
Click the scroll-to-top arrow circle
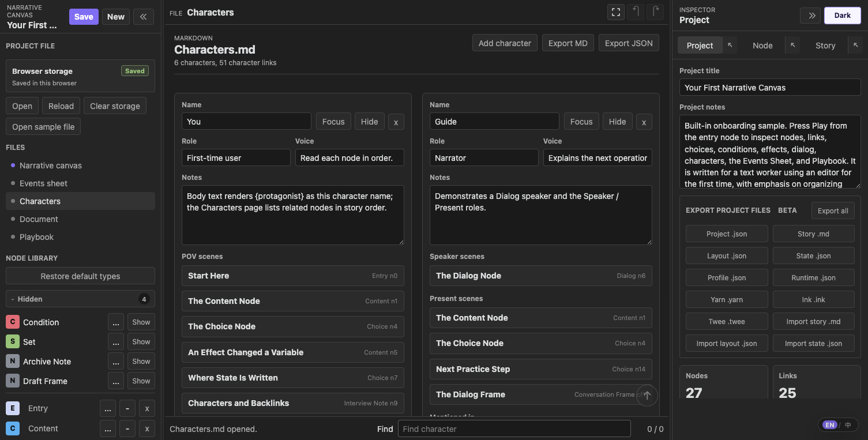pos(647,396)
